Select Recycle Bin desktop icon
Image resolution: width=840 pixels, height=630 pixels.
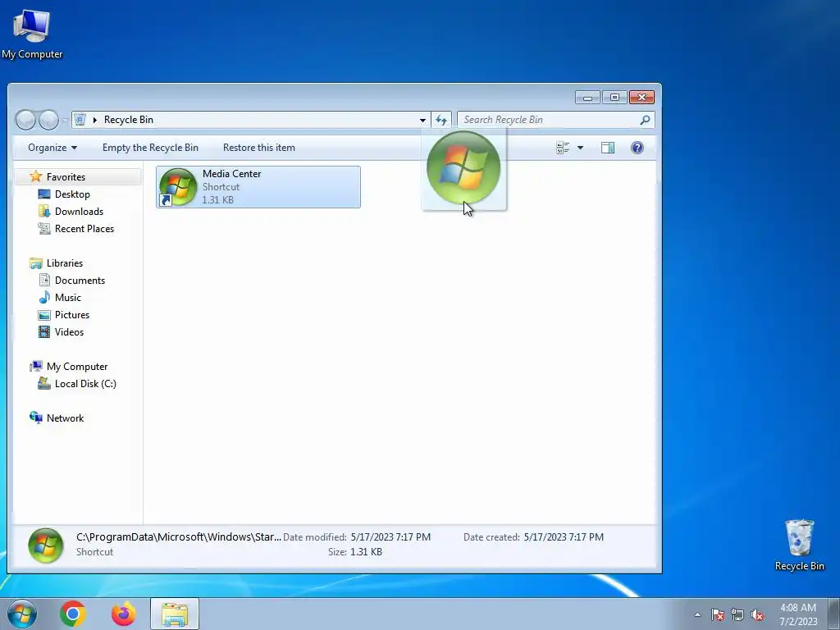(x=799, y=545)
